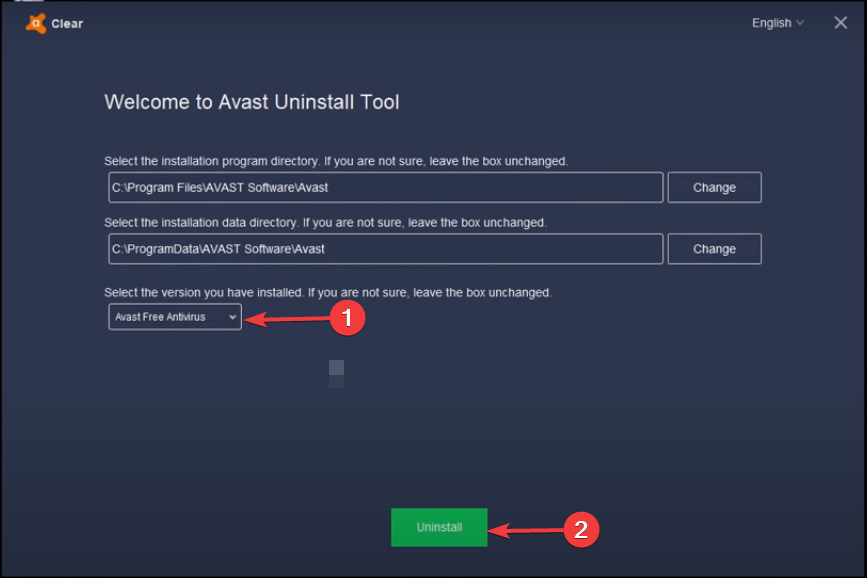
Task: Click the Avast Clear logo icon
Action: coord(36,23)
